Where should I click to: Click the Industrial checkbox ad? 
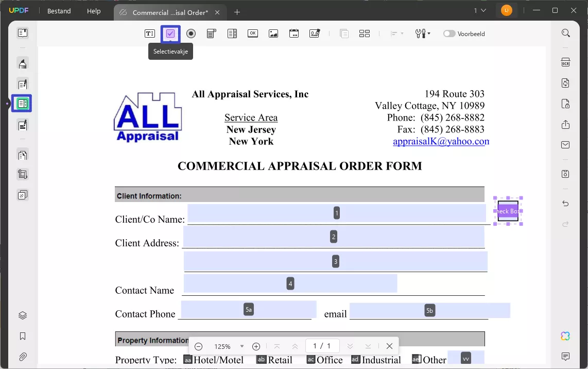coord(355,359)
